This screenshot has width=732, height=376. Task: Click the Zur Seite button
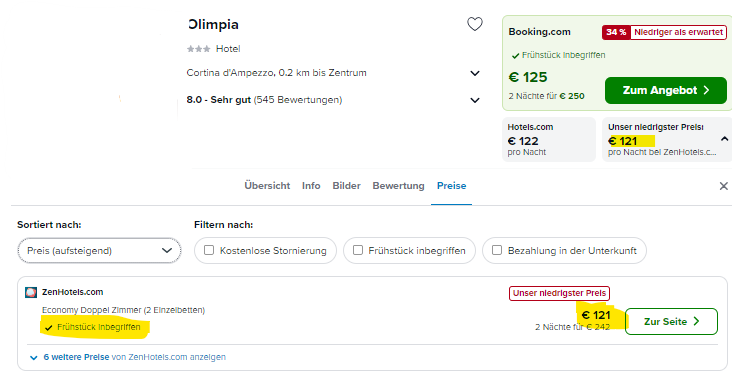click(x=671, y=321)
